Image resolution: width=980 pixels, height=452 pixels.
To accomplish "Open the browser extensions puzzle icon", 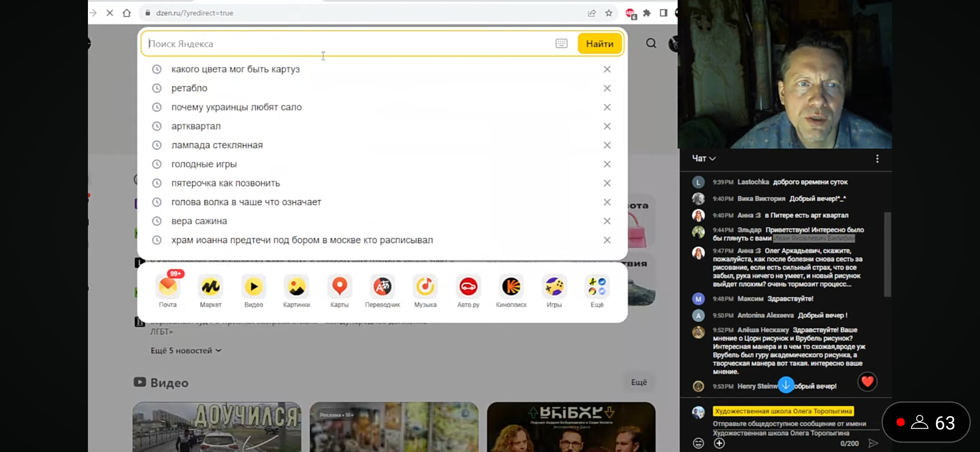I will pos(647,13).
